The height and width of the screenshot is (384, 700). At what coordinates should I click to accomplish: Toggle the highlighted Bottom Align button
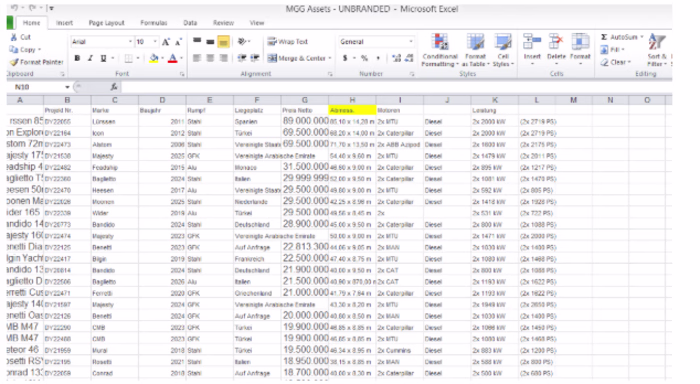[224, 42]
